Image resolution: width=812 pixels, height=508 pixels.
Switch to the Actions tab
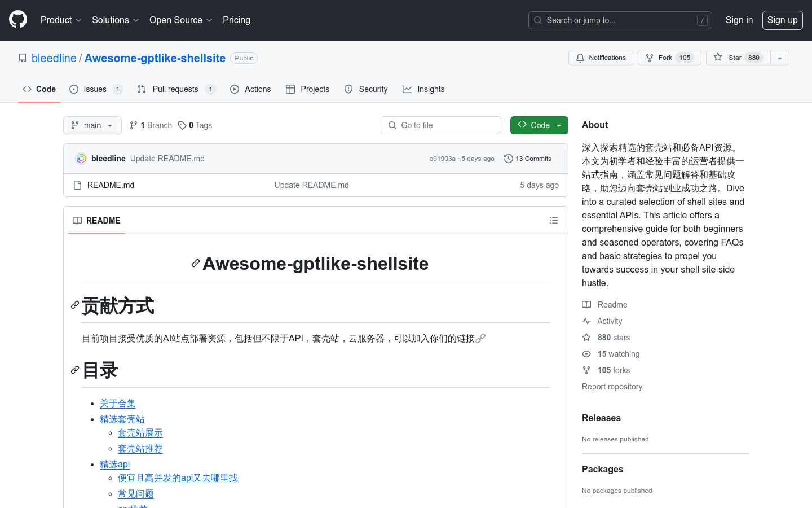(250, 89)
